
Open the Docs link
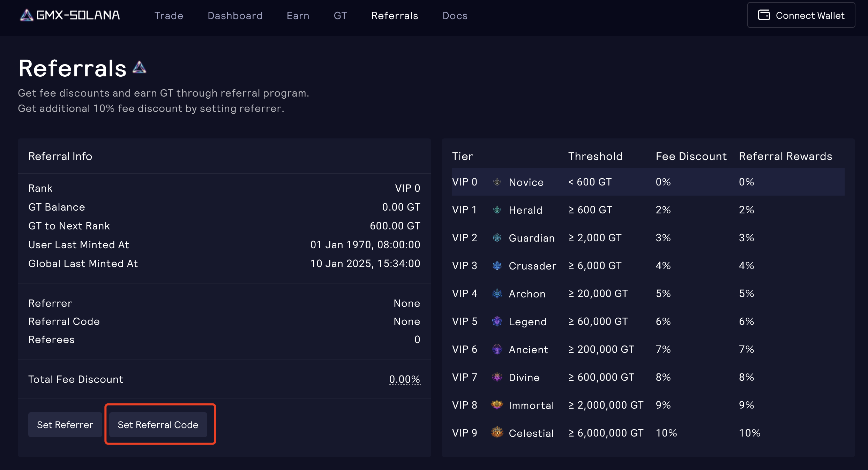click(x=455, y=16)
